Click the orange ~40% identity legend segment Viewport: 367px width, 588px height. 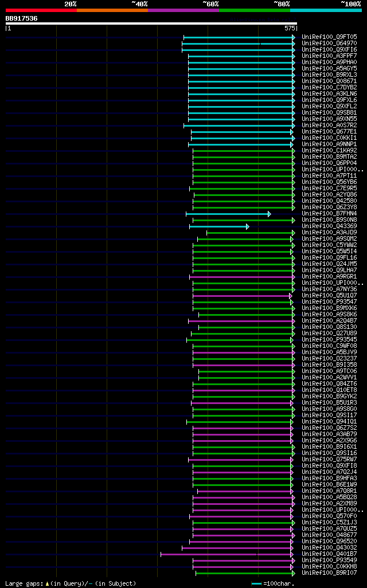click(112, 10)
